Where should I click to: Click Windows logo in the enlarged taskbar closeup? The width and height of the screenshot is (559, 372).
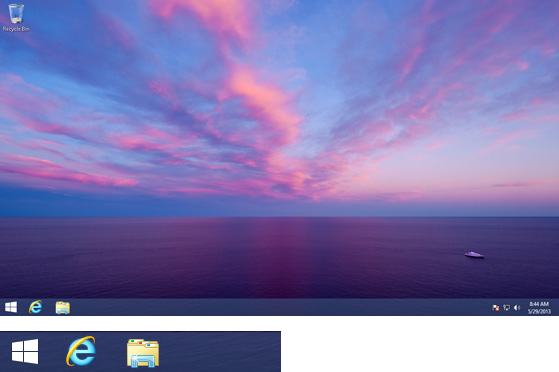[25, 351]
